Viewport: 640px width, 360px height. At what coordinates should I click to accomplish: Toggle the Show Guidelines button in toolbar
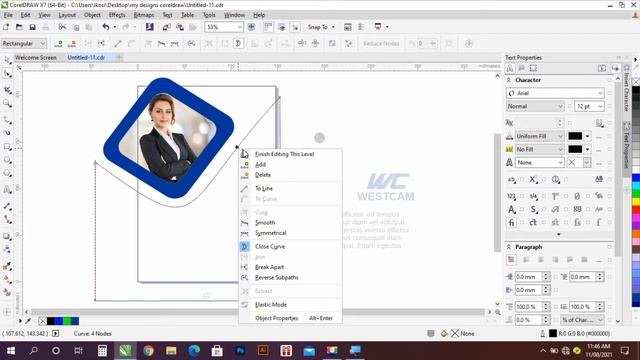[295, 27]
